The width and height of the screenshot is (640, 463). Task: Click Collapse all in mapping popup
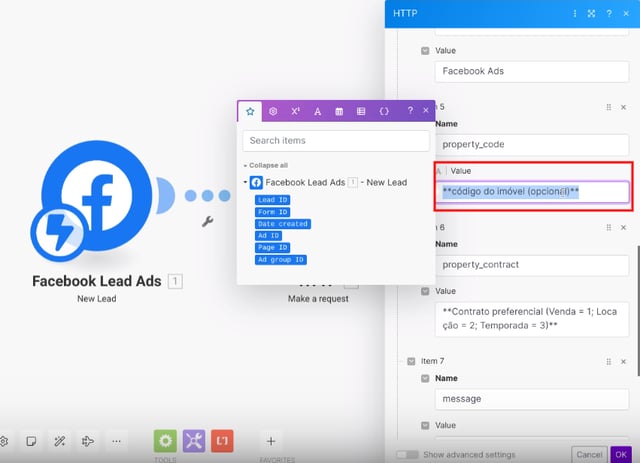(x=266, y=165)
